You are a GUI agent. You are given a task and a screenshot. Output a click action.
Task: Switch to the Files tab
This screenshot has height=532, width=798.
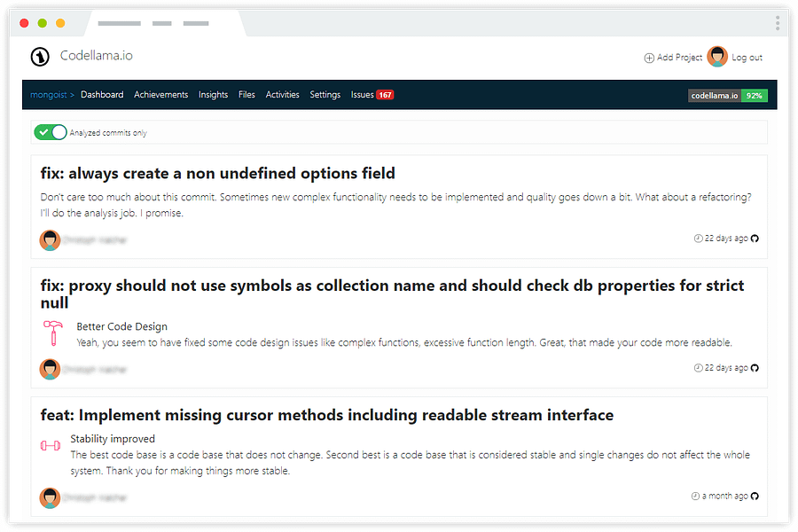[246, 95]
